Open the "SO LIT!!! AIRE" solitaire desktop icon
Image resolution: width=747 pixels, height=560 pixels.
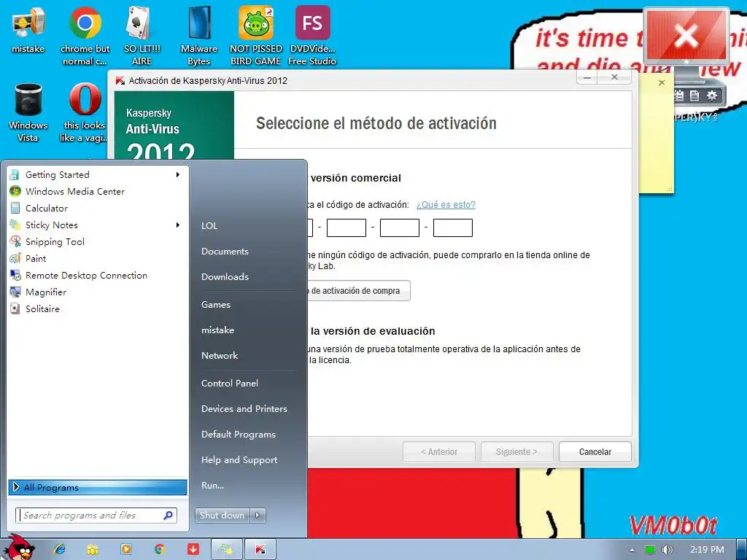(142, 36)
